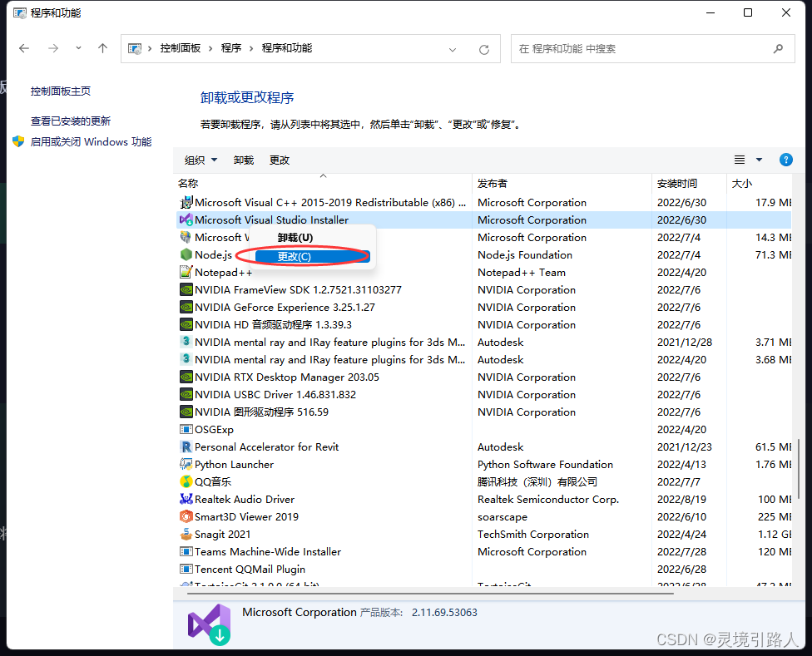Screen dimensions: 812x656
Task: Click 控制面板 breadcrumb in address bar
Action: [181, 48]
